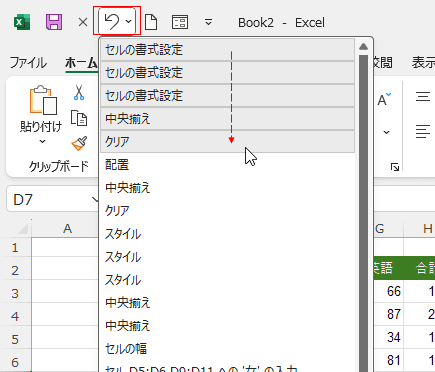This screenshot has width=435, height=372.
Task: Cut selection with the scissors icon
Action: coord(79,92)
